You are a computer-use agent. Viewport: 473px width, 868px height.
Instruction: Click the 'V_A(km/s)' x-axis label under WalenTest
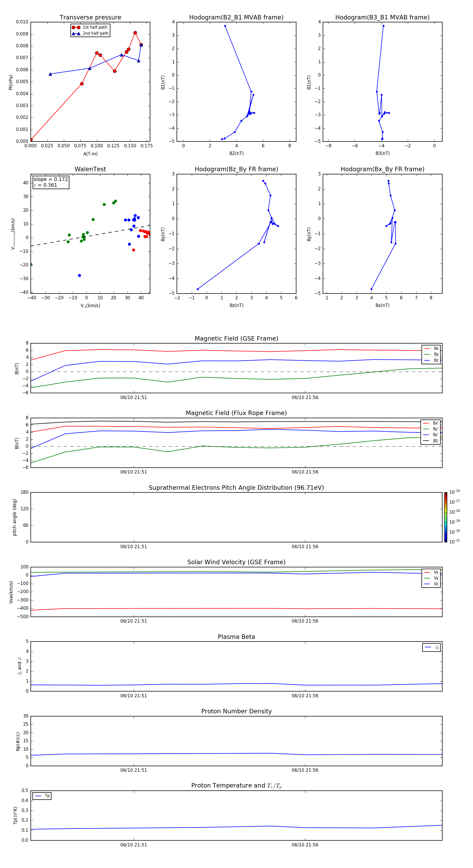click(x=90, y=306)
